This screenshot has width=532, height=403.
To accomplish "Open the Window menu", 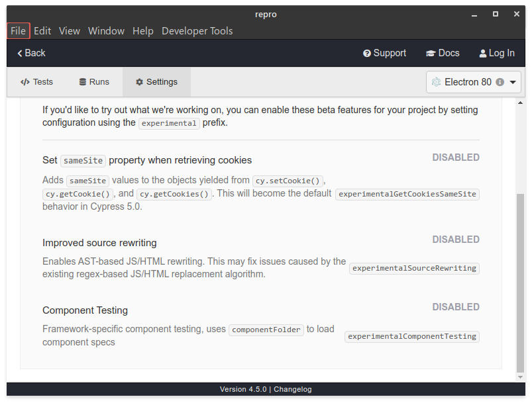I will pos(106,31).
